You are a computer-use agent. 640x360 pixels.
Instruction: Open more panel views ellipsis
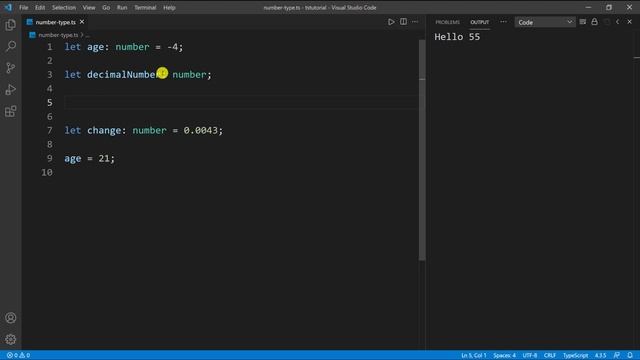(503, 22)
